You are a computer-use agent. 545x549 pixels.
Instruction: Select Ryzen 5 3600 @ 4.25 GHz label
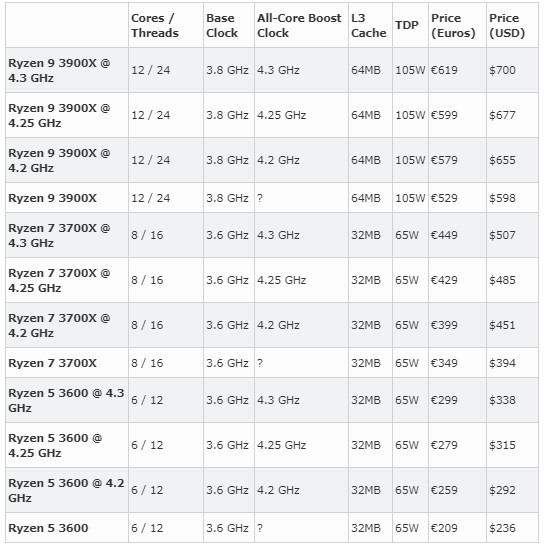tap(55, 445)
